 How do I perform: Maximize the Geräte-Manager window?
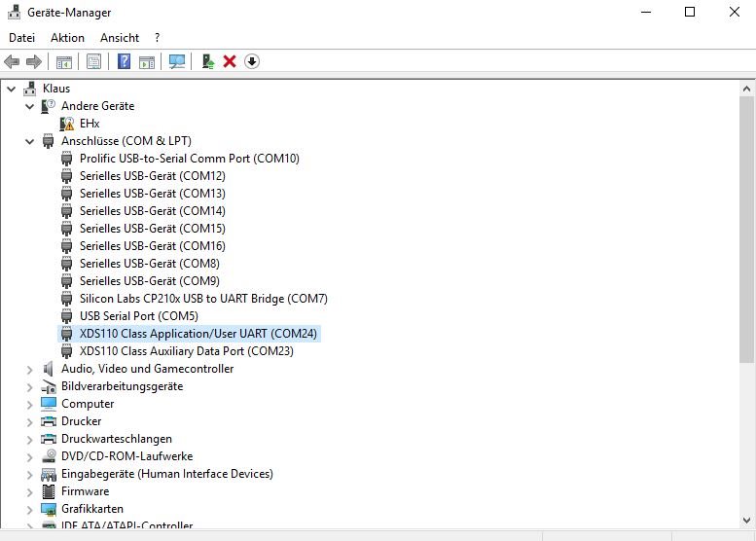tap(690, 12)
